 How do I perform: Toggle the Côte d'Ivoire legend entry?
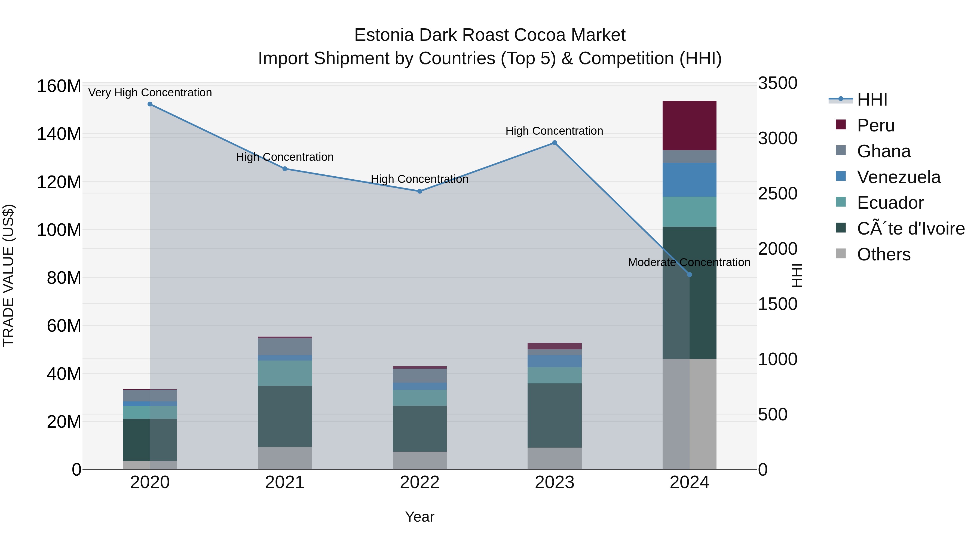coord(900,228)
